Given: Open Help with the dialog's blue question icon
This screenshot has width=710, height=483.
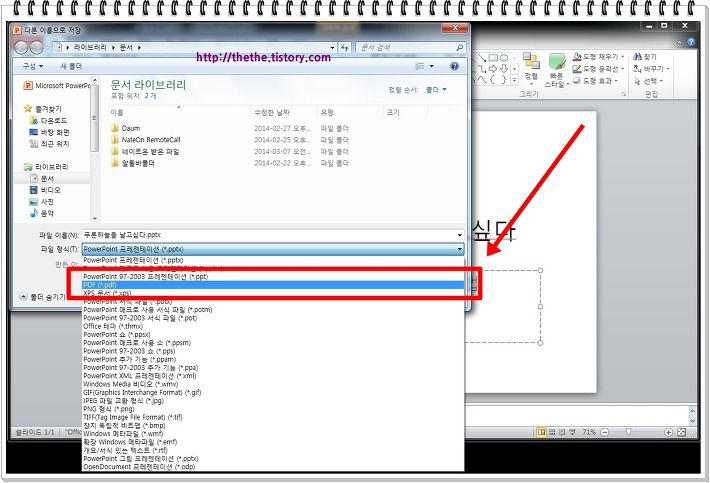Looking at the screenshot, I should [x=454, y=66].
